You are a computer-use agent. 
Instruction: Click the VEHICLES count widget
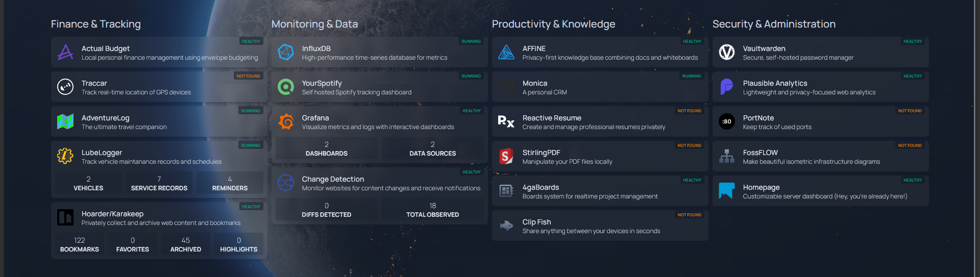88,183
